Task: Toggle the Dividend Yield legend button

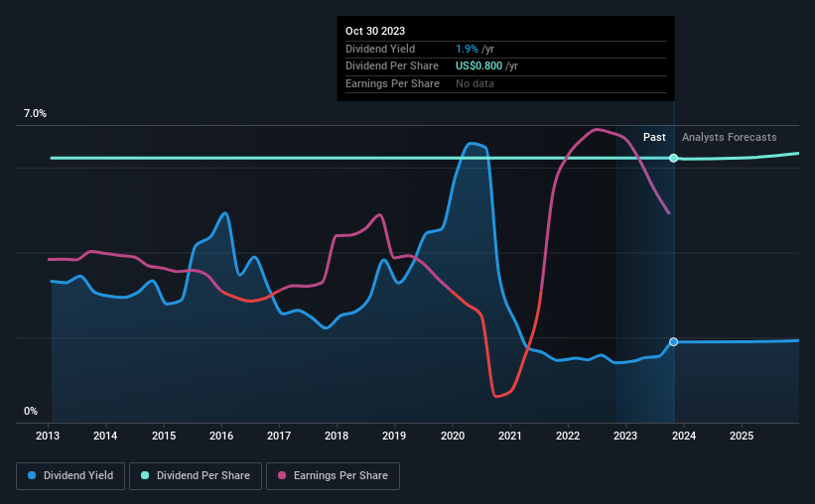Action: coord(70,476)
